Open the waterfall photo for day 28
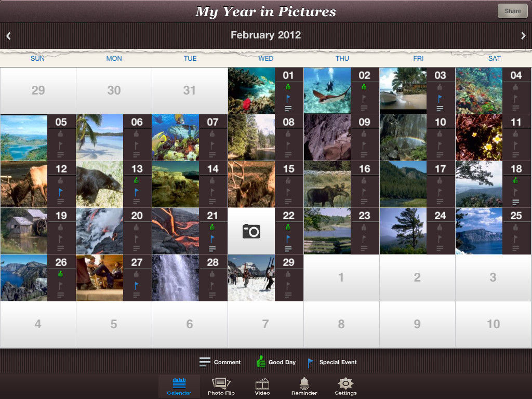Image resolution: width=532 pixels, height=399 pixels. (x=176, y=278)
